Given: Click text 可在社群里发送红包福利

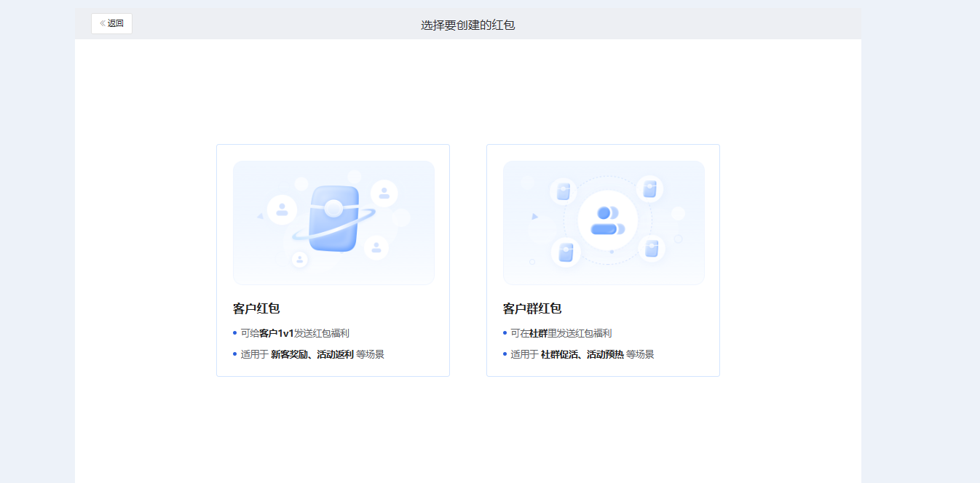Looking at the screenshot, I should click(561, 333).
